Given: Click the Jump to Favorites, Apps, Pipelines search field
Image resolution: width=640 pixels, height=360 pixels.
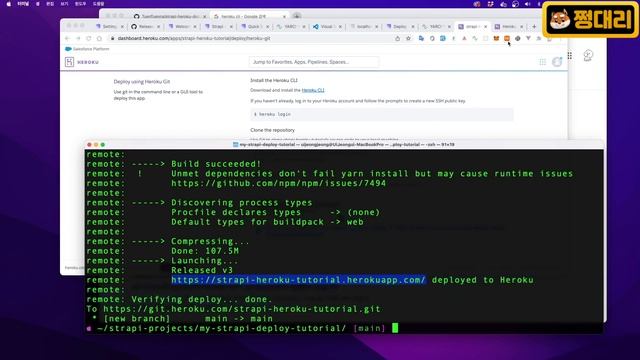Looking at the screenshot, I should (x=313, y=62).
